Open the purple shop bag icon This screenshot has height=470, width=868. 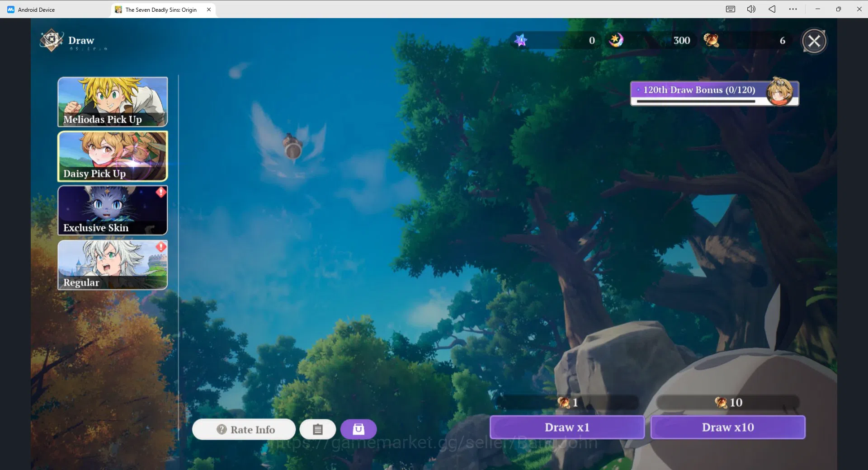359,429
